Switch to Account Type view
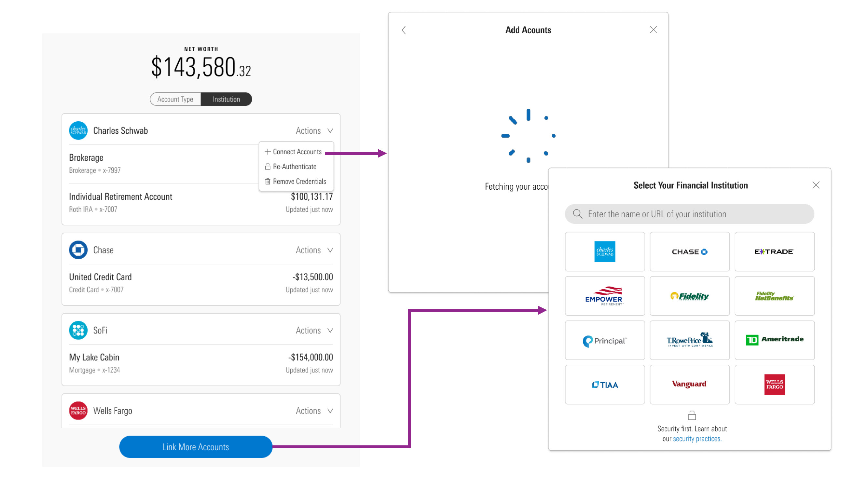Screen dimensions: 868x488 pos(175,99)
